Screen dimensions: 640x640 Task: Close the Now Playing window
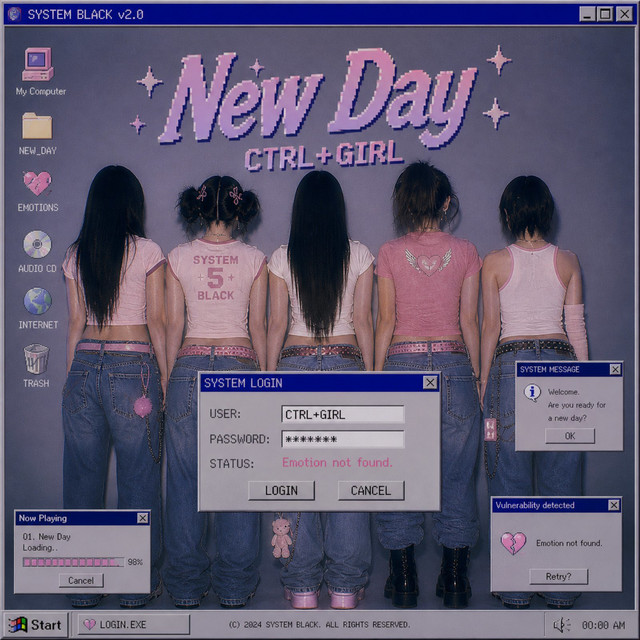(x=142, y=518)
